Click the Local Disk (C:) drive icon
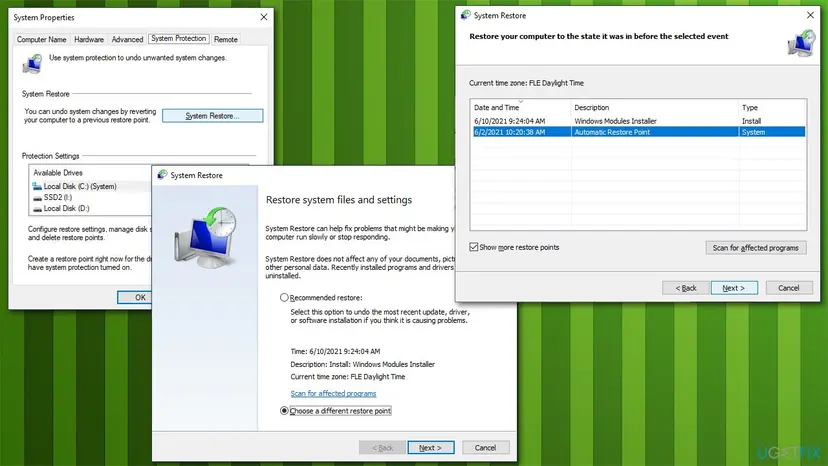 (x=37, y=186)
